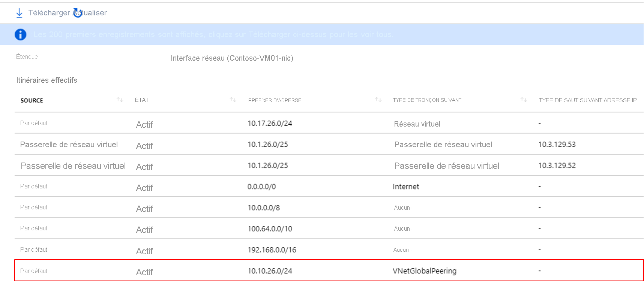Select the Internet next hop cell
Image resolution: width=644 pixels, height=294 pixels.
[406, 187]
